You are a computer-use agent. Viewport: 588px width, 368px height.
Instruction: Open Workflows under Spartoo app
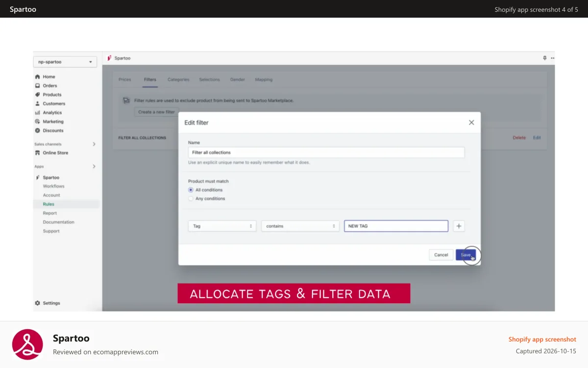click(53, 186)
